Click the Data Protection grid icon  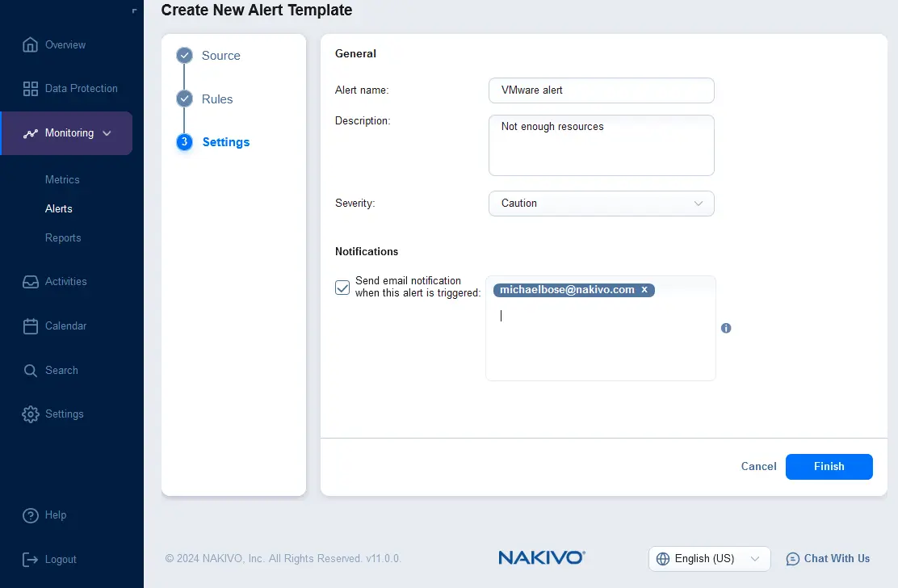[x=31, y=89]
